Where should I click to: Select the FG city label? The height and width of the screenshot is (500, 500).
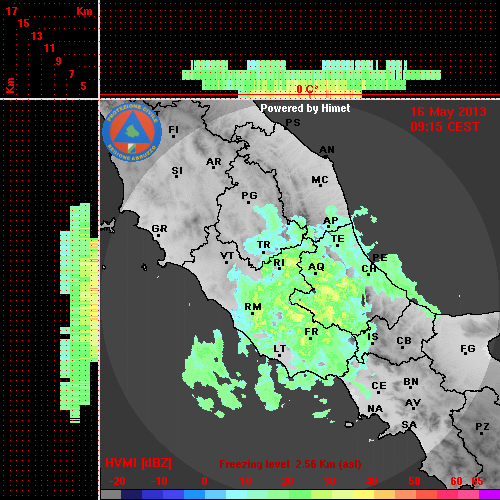pos(467,349)
